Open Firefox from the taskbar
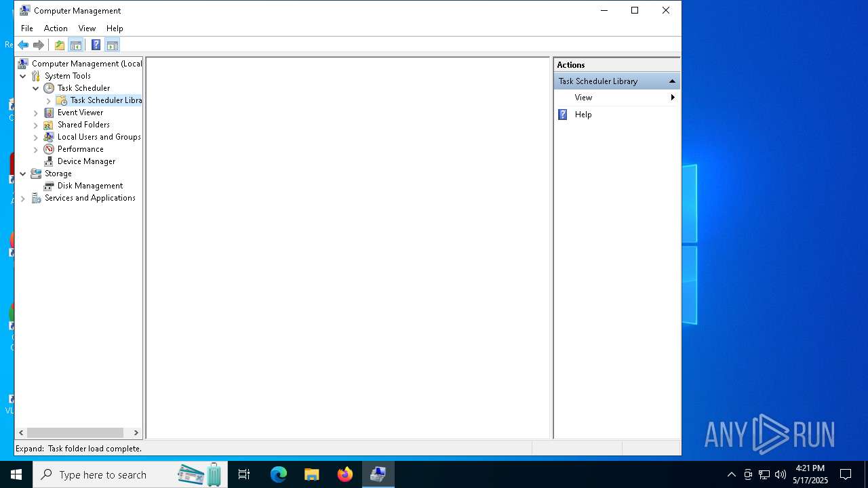Viewport: 868px width, 488px height. 345,474
